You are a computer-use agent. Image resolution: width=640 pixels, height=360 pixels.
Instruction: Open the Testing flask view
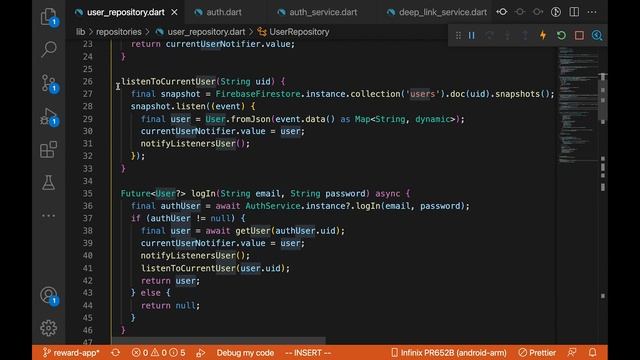coord(49,182)
